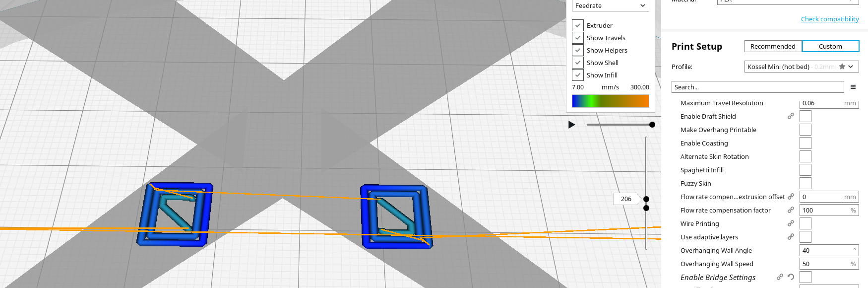Click the lower layer slider handle
The height and width of the screenshot is (288, 868).
tap(646, 208)
